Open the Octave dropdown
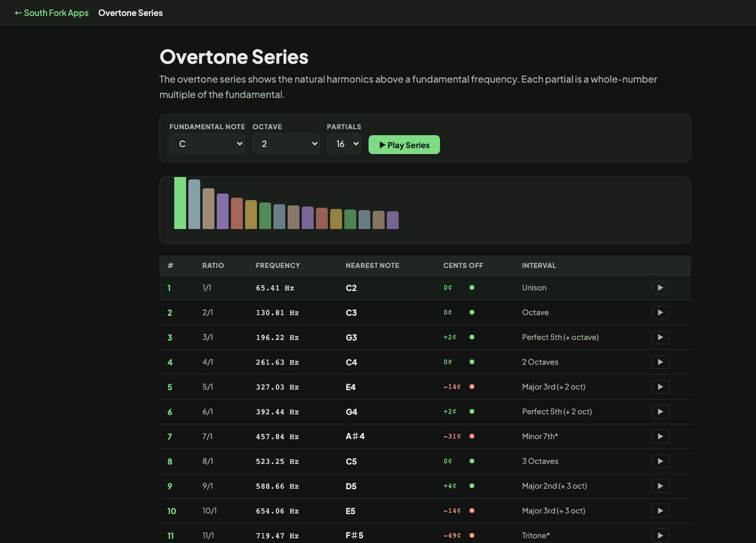The width and height of the screenshot is (756, 543). [x=286, y=144]
